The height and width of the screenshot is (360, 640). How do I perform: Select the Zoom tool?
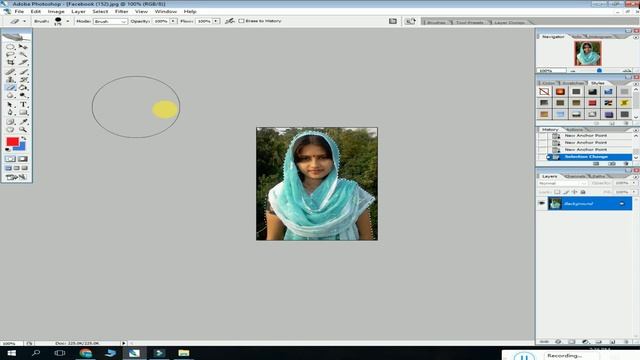click(23, 130)
